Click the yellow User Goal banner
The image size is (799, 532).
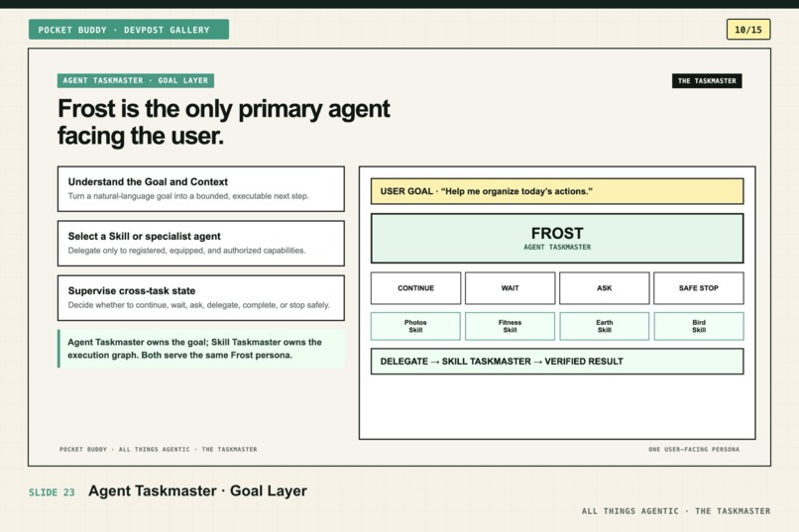point(557,191)
